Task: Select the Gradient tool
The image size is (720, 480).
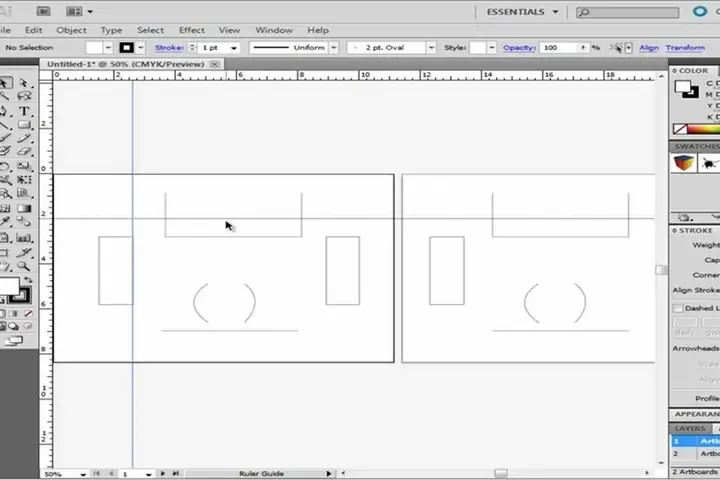Action: pyautogui.click(x=23, y=209)
